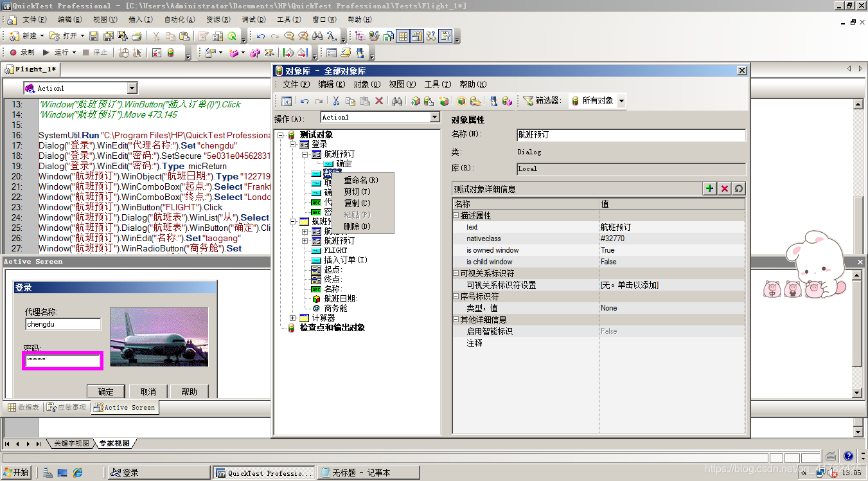Select 检查点和输出对象 in the tree

pos(332,327)
